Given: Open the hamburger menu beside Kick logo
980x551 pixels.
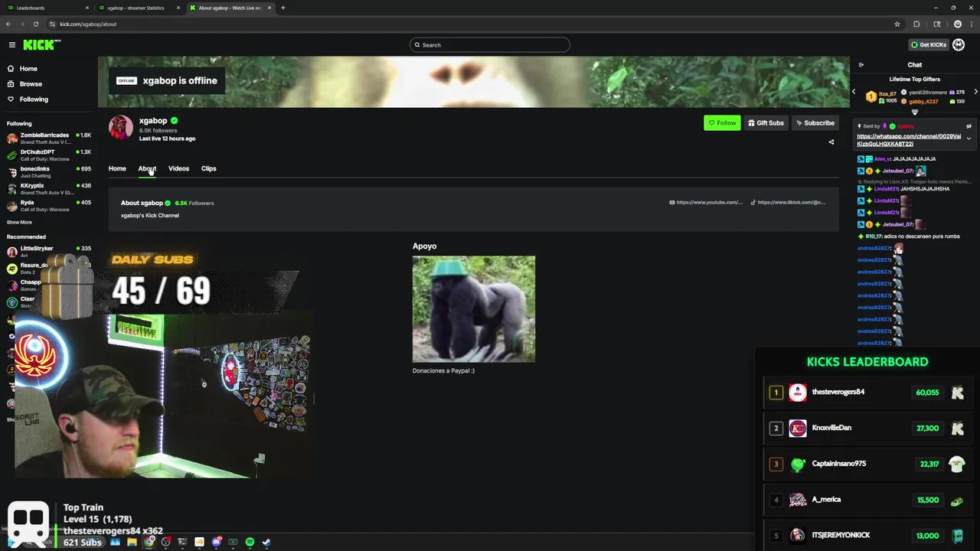Looking at the screenshot, I should 12,45.
